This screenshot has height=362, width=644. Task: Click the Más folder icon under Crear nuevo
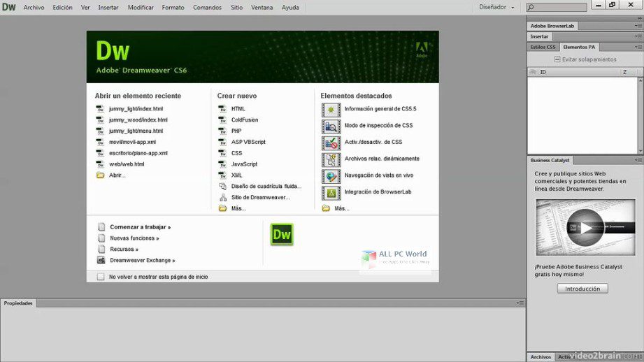click(222, 208)
